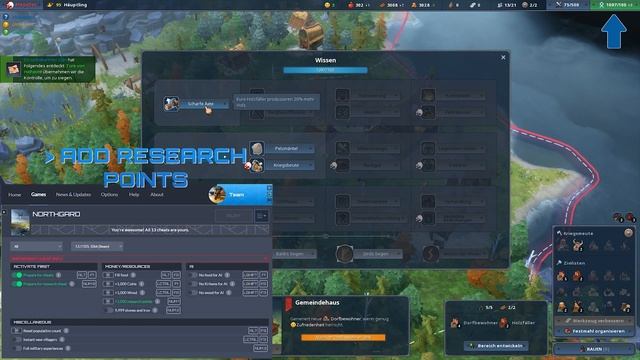This screenshot has width=640, height=360.
Task: Click the Häuptling rank label in top bar
Action: [x=76, y=5]
